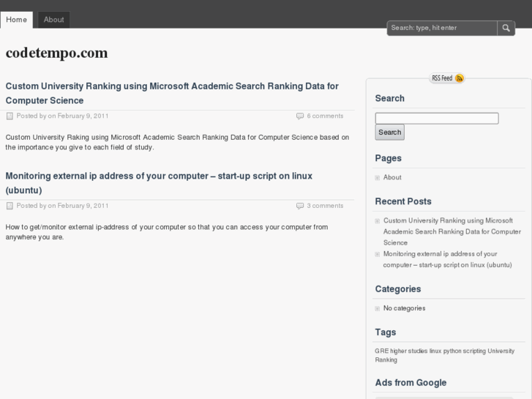Click the excerpt about monitoring external ip-address
The height and width of the screenshot is (399, 532).
pos(167,232)
